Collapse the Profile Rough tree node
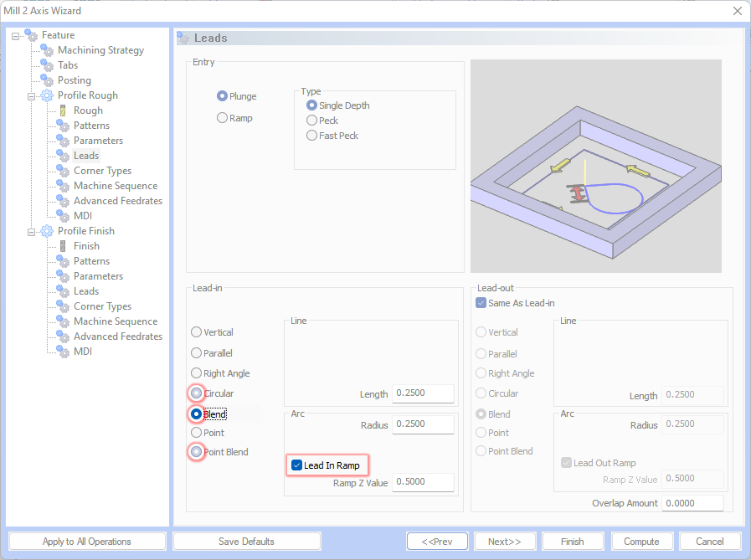Screen dimensions: 751x560 (x=31, y=96)
